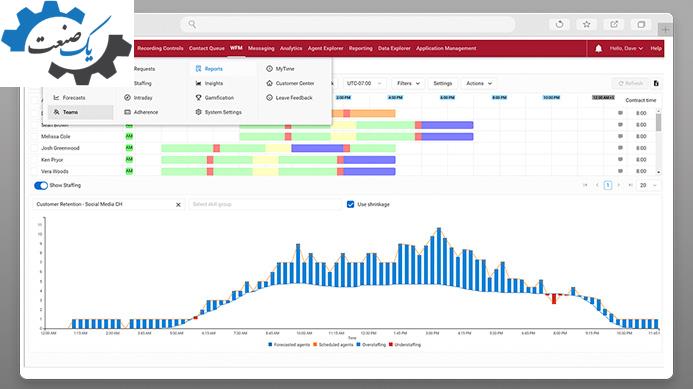This screenshot has width=693, height=389.
Task: Click the Intraday icon
Action: [127, 98]
